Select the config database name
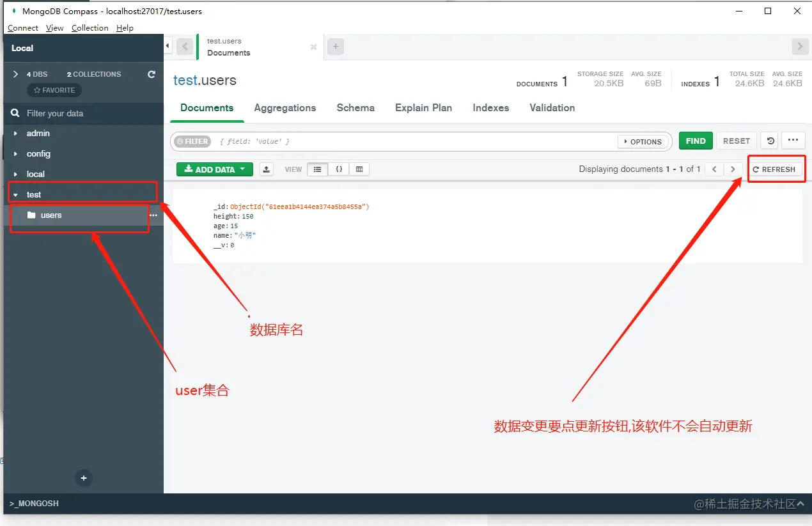 [38, 154]
